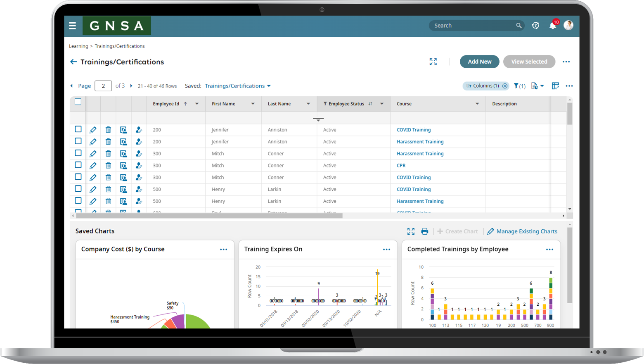Viewport: 644px width, 364px height.
Task: Select the checkbox on Mitch Conner's first row
Action: [x=78, y=153]
